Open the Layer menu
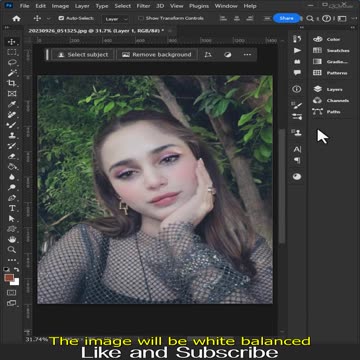Image resolution: width=360 pixels, height=360 pixels. (x=82, y=6)
